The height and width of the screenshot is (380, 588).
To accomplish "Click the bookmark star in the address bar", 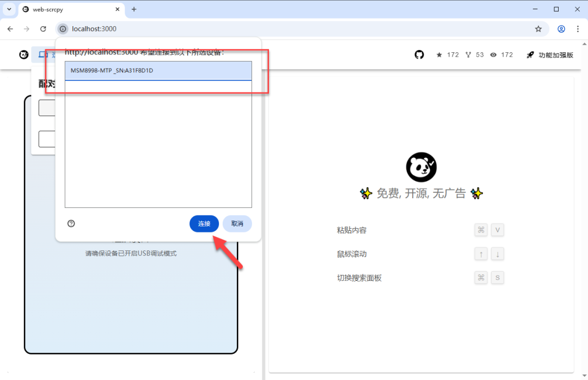I will [x=538, y=29].
